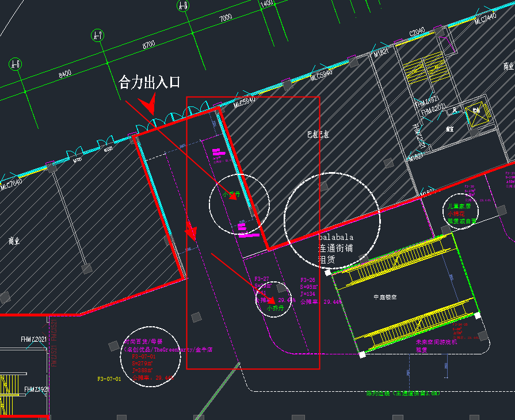Viewport: 515px width, 420px height.
Task: Click the large dashed circle around balabala
Action: point(332,219)
